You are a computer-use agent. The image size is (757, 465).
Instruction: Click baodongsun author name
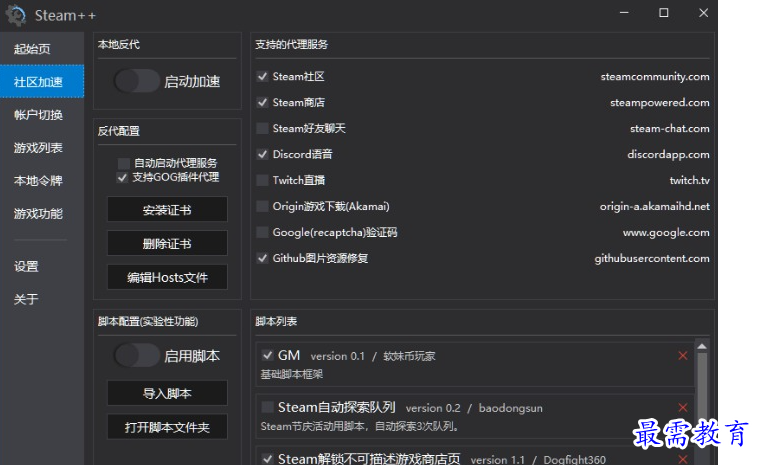point(510,409)
